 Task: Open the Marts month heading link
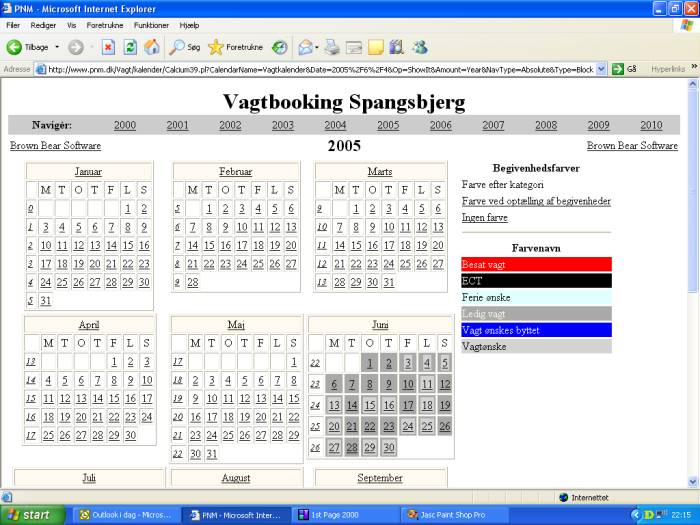[x=380, y=172]
